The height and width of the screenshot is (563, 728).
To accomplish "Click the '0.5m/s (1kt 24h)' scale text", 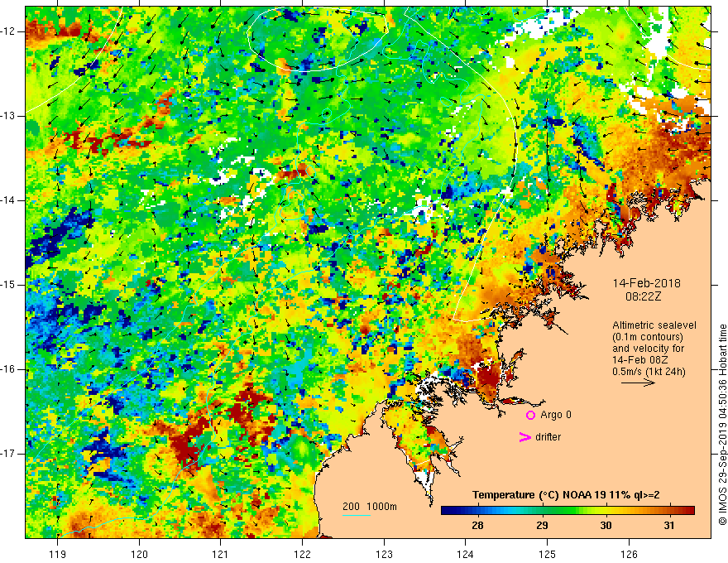I will click(x=649, y=372).
